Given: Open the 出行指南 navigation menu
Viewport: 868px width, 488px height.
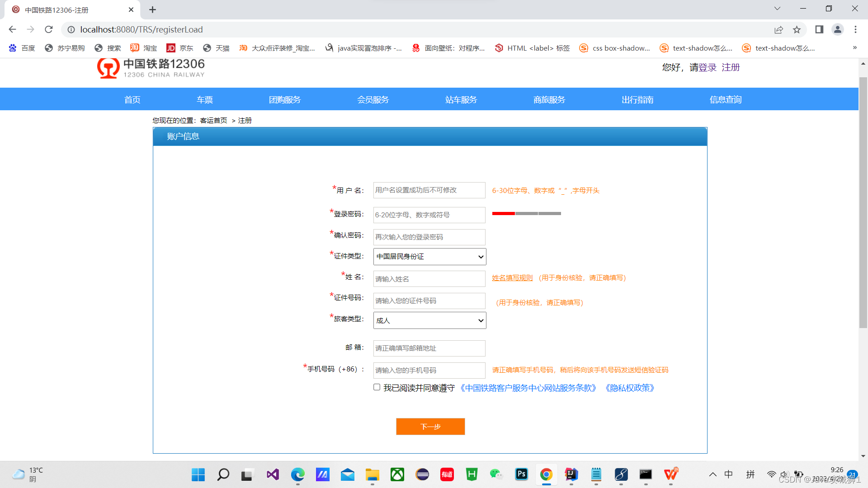Looking at the screenshot, I should point(637,99).
